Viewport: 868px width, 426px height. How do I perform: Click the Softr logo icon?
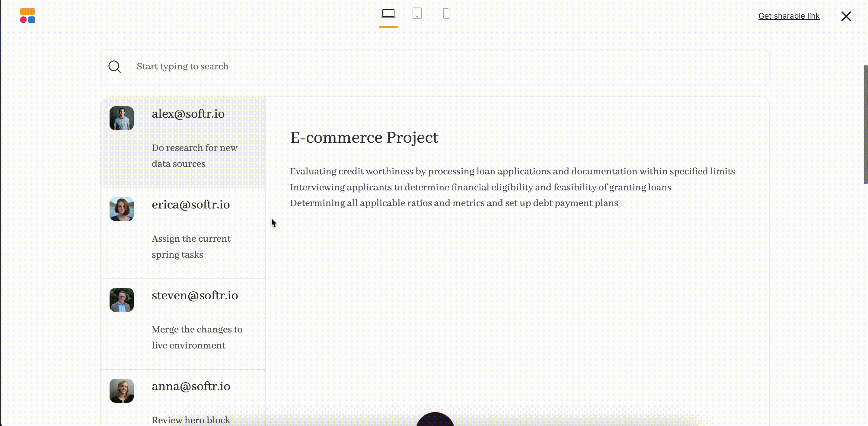[x=27, y=16]
